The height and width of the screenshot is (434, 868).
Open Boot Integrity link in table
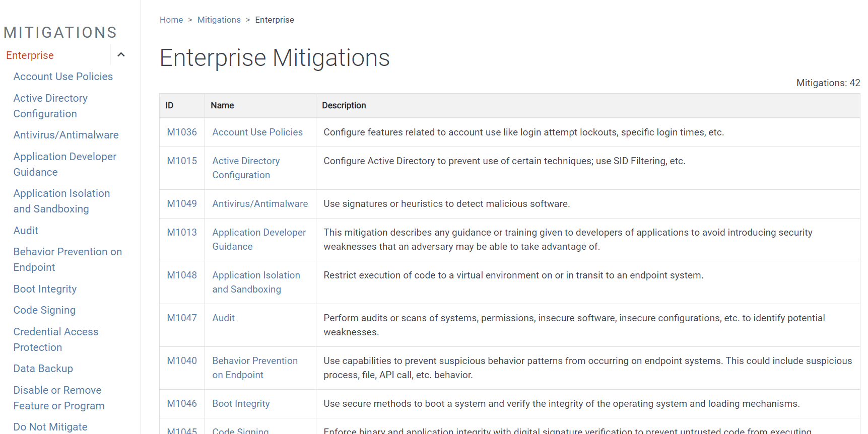[241, 403]
